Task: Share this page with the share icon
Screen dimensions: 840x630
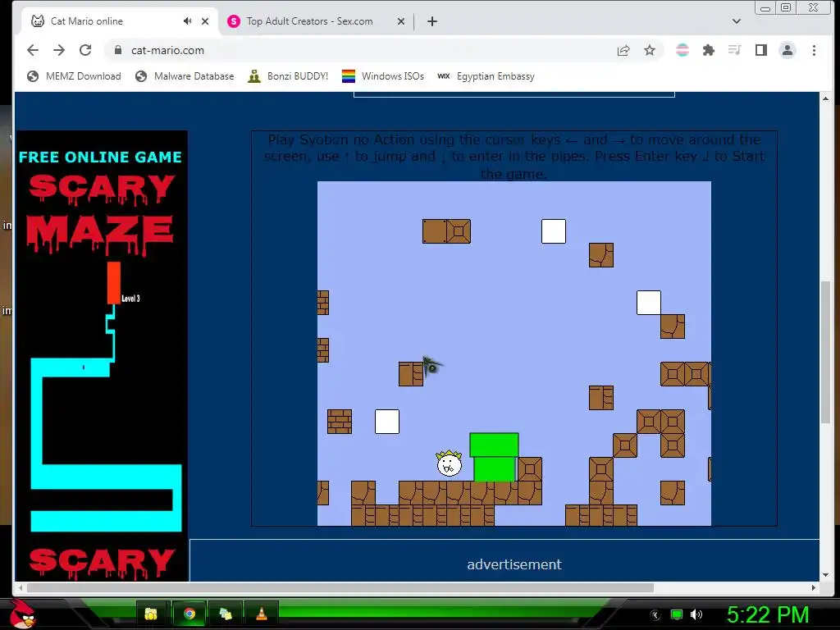Action: [x=623, y=50]
